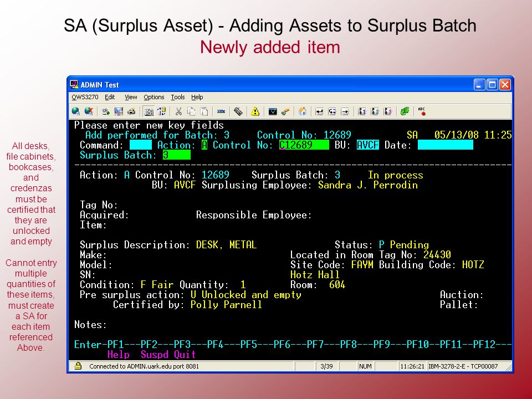The width and height of the screenshot is (532, 399).
Task: Click the padlock icon in status bar
Action: click(x=78, y=366)
